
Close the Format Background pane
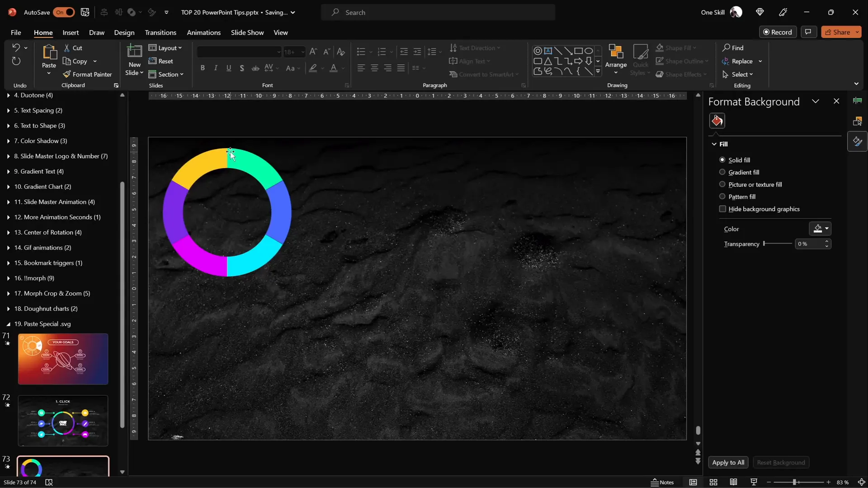(836, 101)
